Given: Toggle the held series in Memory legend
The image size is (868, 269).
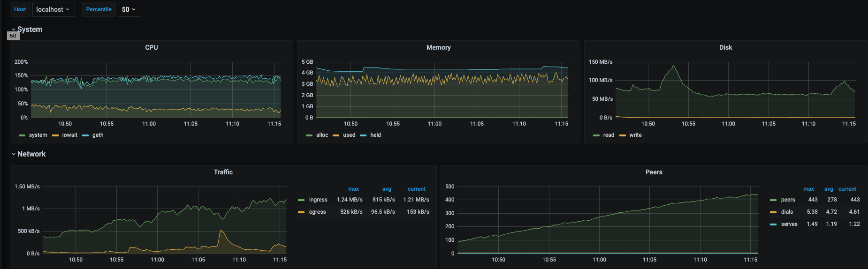Looking at the screenshot, I should click(x=375, y=135).
